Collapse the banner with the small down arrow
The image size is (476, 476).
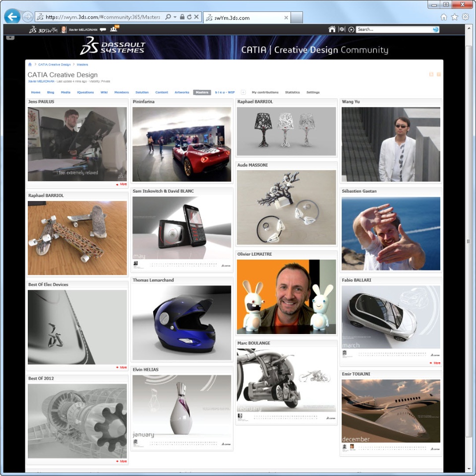(x=10, y=38)
